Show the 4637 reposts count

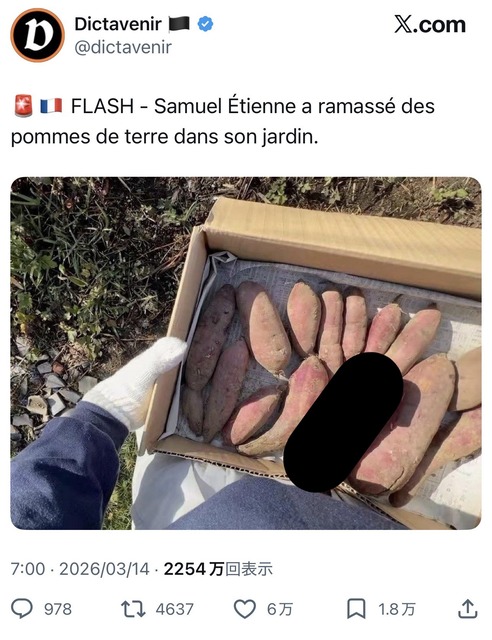[x=174, y=609]
